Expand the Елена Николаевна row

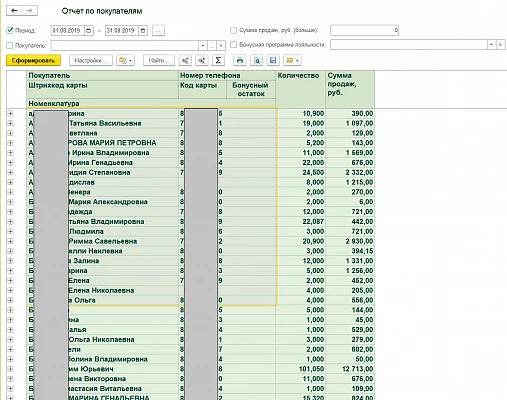pyautogui.click(x=11, y=290)
